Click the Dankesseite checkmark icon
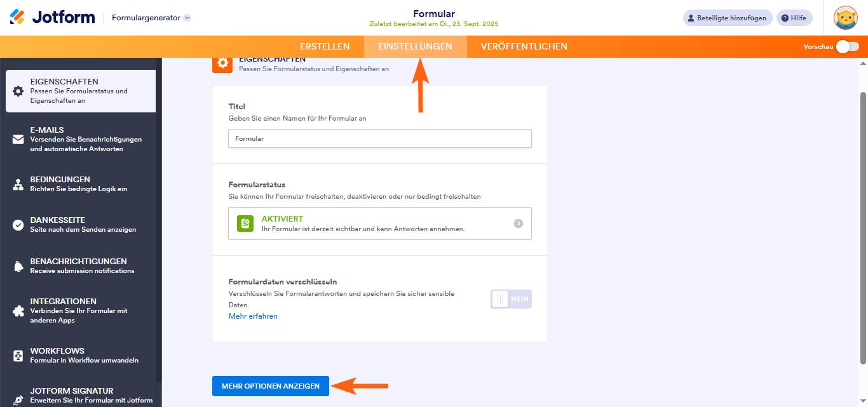868x407 pixels. coord(18,225)
